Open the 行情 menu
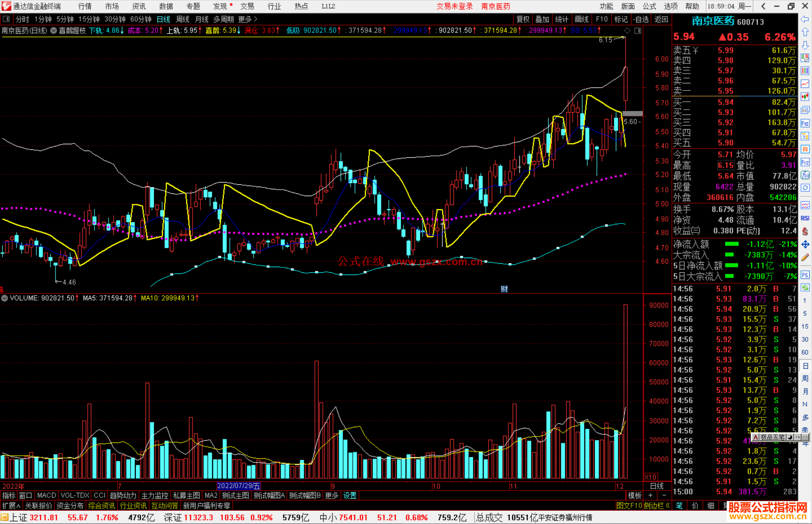812x524 pixels. (x=85, y=6)
